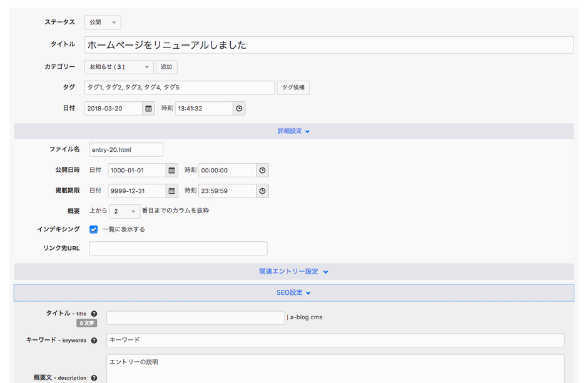Open the calendar picker for 日付
The width and height of the screenshot is (588, 383).
point(147,108)
